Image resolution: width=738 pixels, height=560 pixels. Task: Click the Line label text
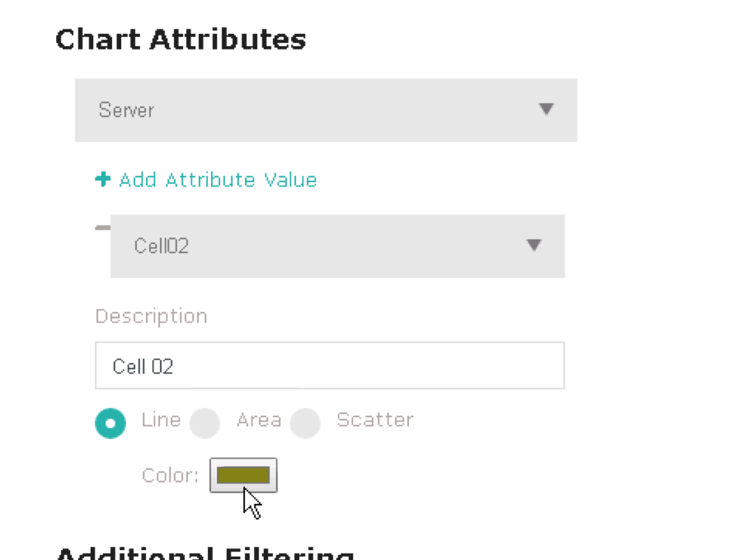click(x=161, y=420)
